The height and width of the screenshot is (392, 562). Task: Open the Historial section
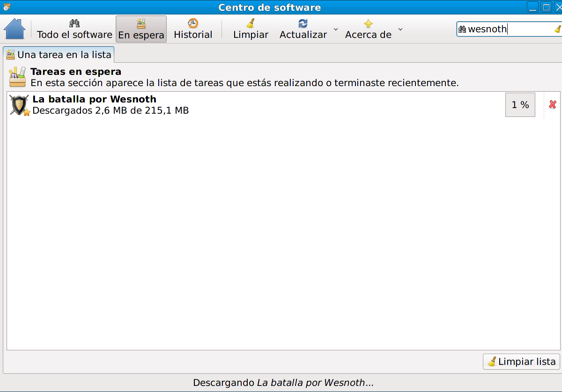tap(193, 29)
